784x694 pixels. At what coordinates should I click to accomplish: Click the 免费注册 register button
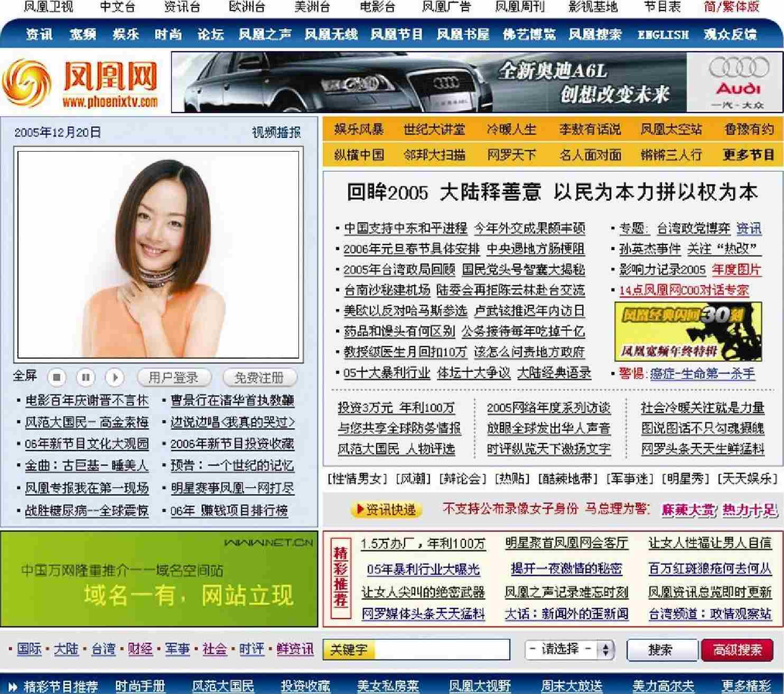click(259, 378)
